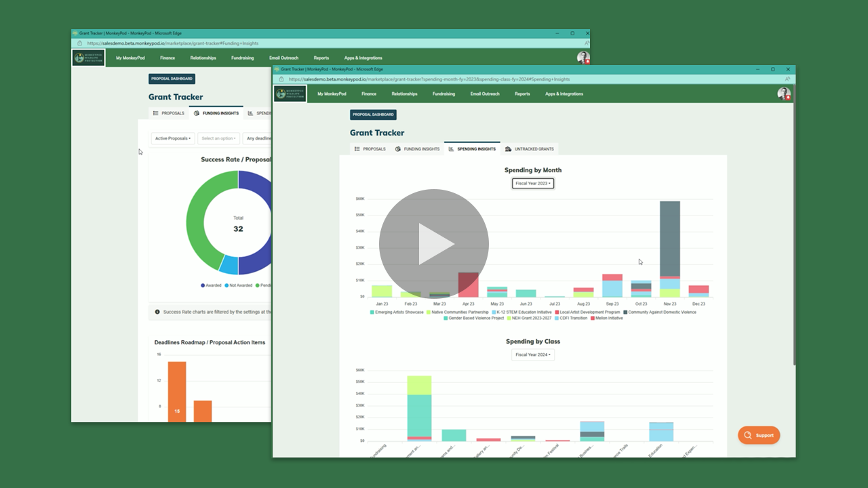Click the info icon near Success Rate note
The height and width of the screenshot is (488, 868).
(x=157, y=312)
